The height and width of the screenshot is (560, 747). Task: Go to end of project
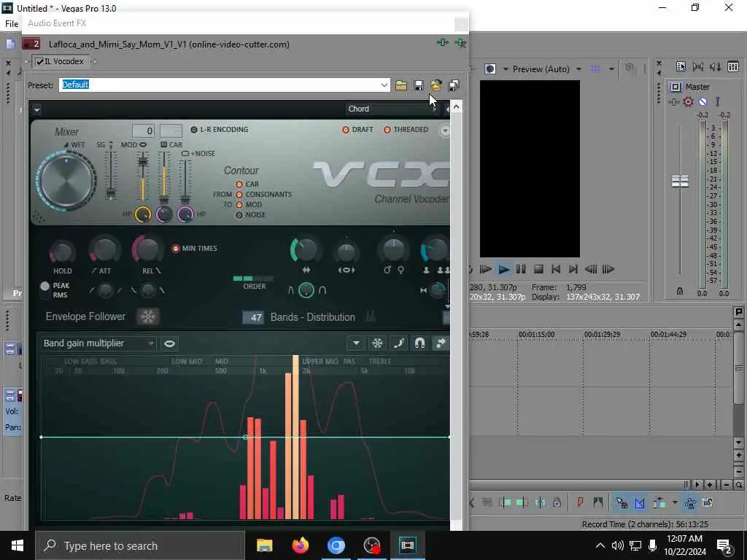573,269
